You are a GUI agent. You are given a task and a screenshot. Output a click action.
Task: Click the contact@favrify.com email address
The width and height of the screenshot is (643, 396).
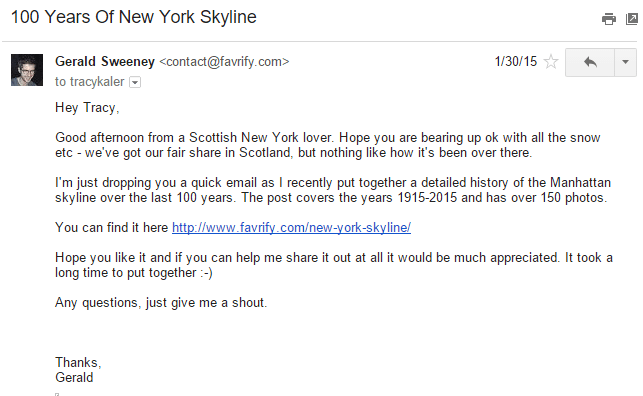click(x=224, y=61)
